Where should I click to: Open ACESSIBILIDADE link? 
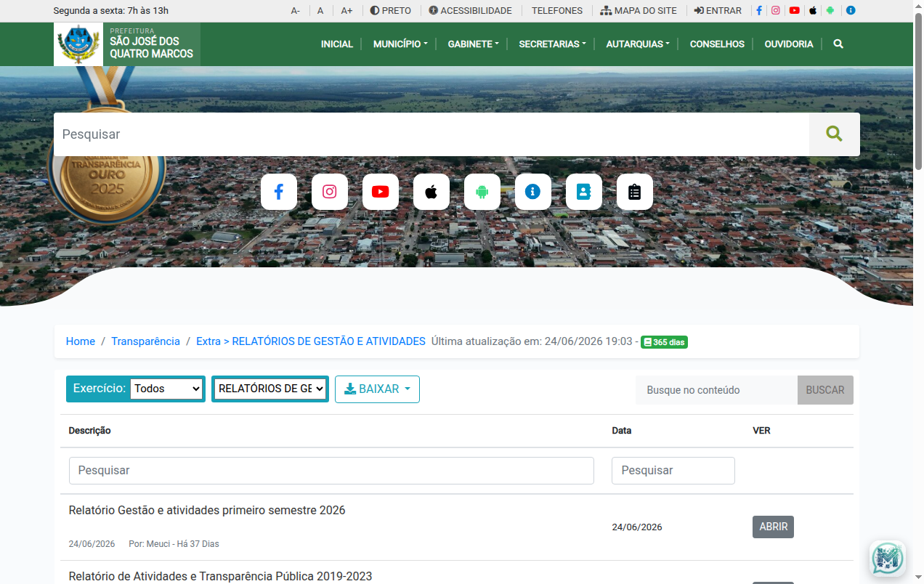point(470,11)
